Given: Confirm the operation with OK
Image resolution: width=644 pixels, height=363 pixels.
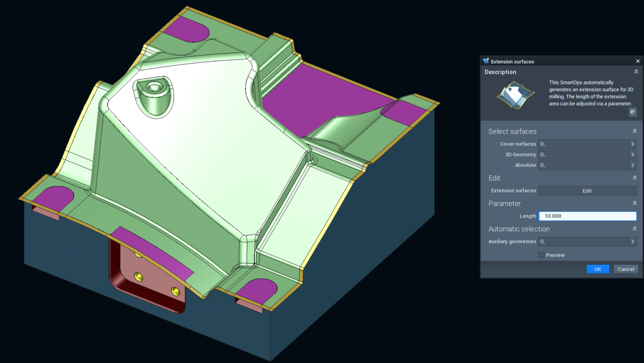Looking at the screenshot, I should pyautogui.click(x=597, y=269).
